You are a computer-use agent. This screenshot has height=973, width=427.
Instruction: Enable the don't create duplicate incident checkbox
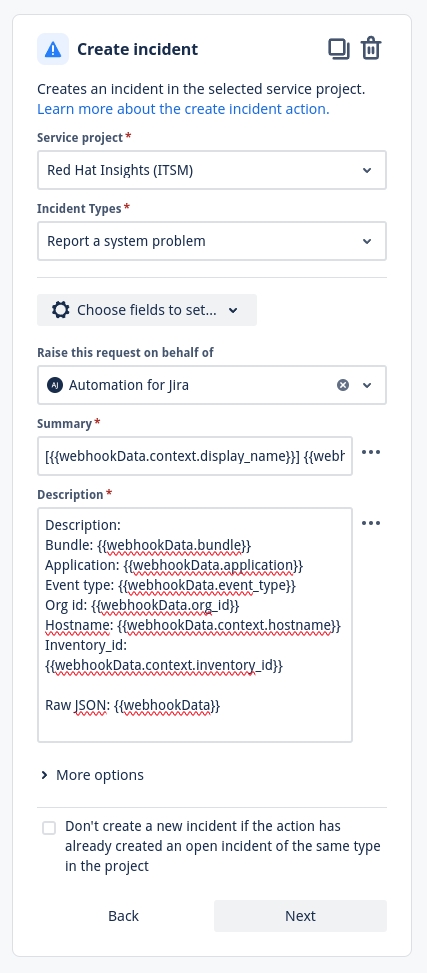click(x=49, y=828)
